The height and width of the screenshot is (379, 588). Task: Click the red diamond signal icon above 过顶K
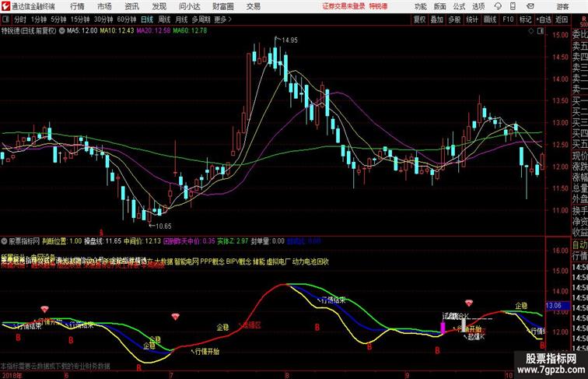pyautogui.click(x=469, y=303)
